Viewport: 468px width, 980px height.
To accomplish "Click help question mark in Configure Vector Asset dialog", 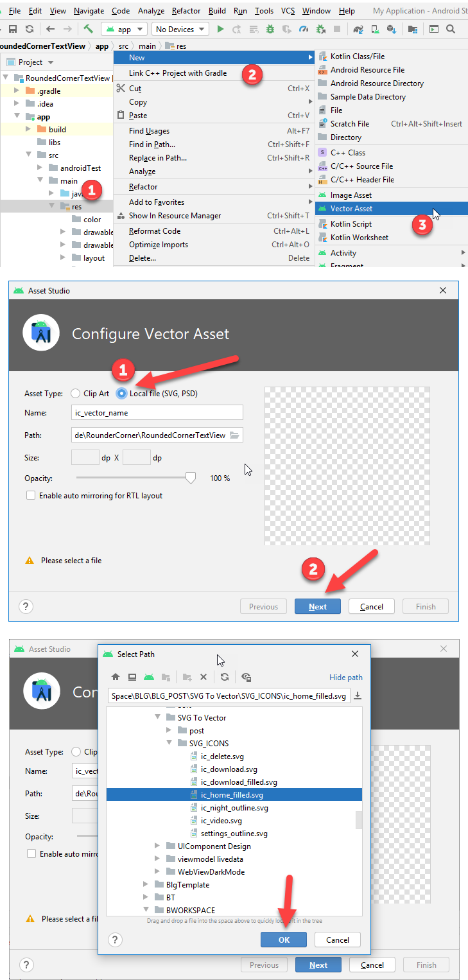I will [26, 606].
